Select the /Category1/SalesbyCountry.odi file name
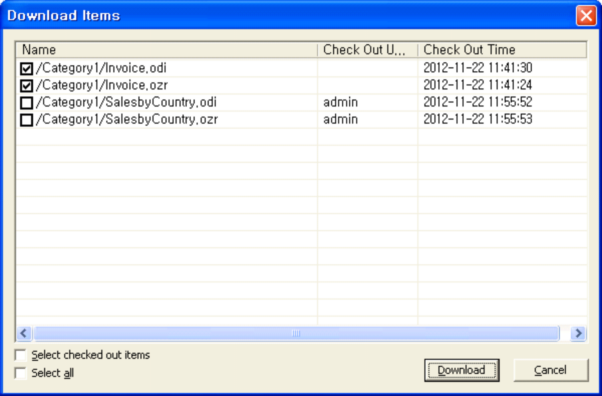This screenshot has width=602, height=396. tap(126, 102)
